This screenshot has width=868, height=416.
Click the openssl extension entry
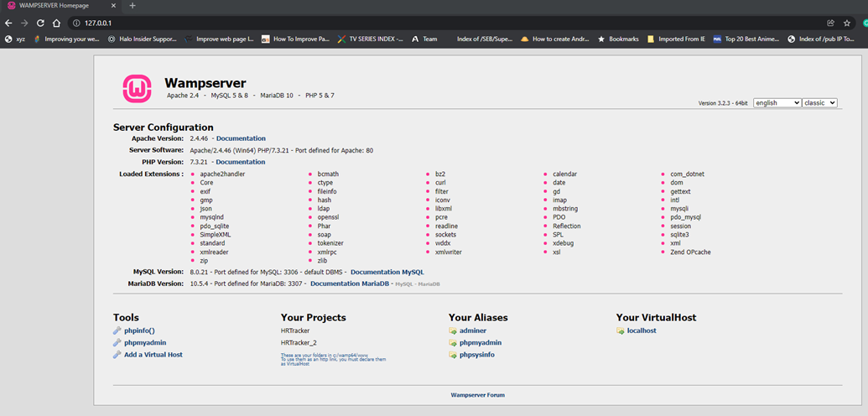328,217
